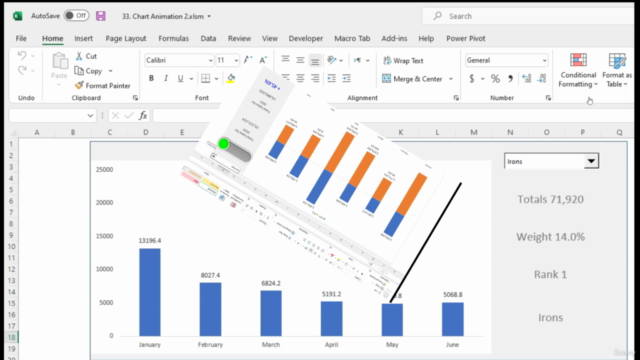
Task: Click Top Align icon
Action: coord(285,60)
